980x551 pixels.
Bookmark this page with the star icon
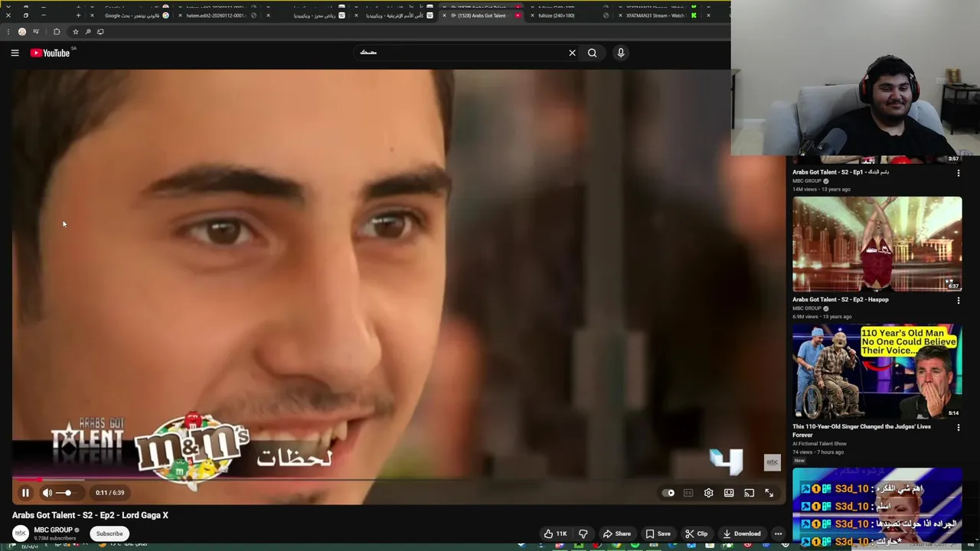[75, 31]
